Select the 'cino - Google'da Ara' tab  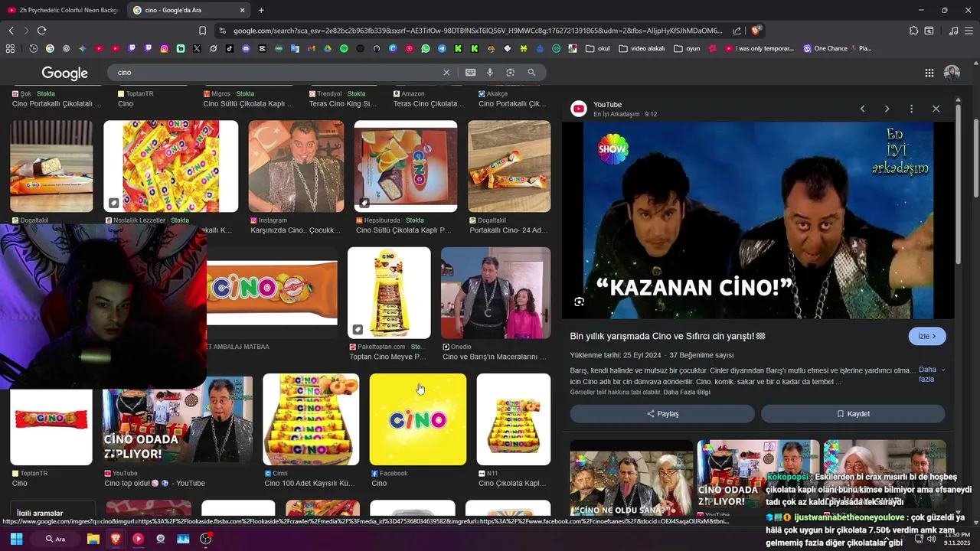[189, 10]
